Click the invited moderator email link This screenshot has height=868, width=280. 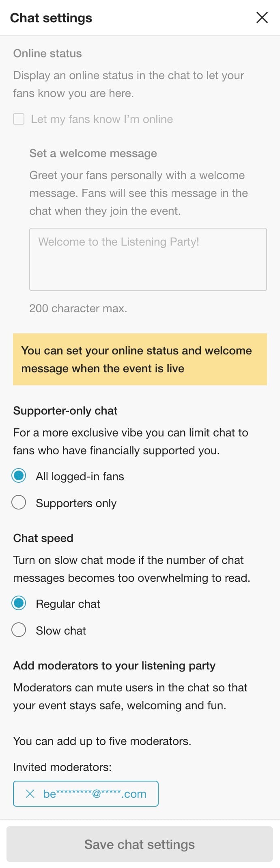click(94, 794)
